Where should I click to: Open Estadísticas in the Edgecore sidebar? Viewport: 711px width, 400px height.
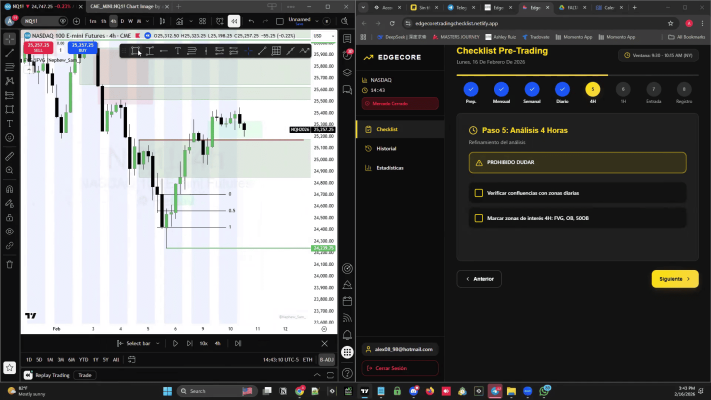tap(390, 167)
